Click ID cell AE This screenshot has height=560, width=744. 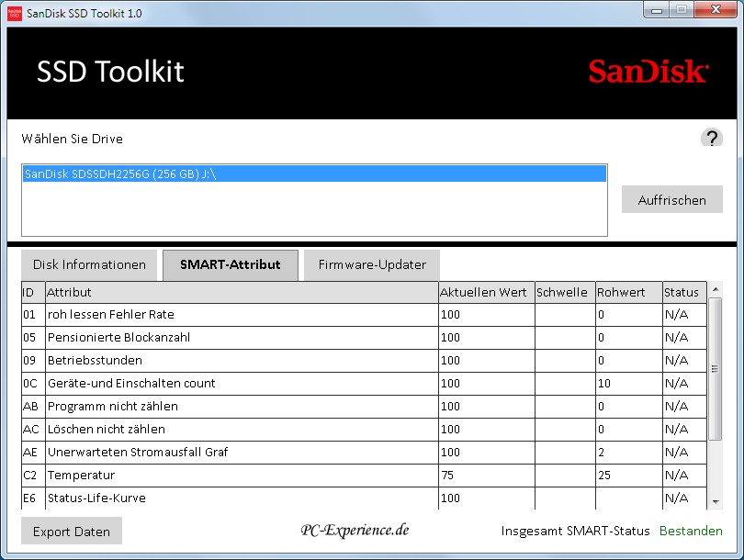[33, 452]
